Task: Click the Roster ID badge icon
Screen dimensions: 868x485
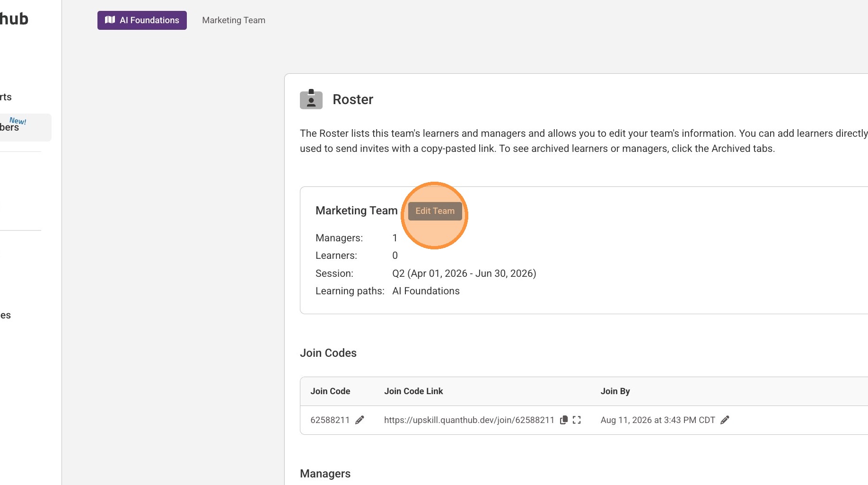Action: (311, 99)
